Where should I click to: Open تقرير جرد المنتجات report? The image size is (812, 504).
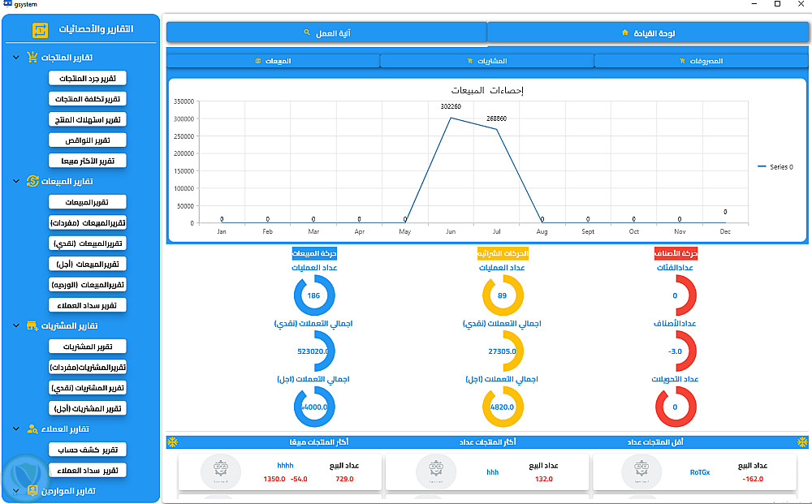click(x=88, y=78)
